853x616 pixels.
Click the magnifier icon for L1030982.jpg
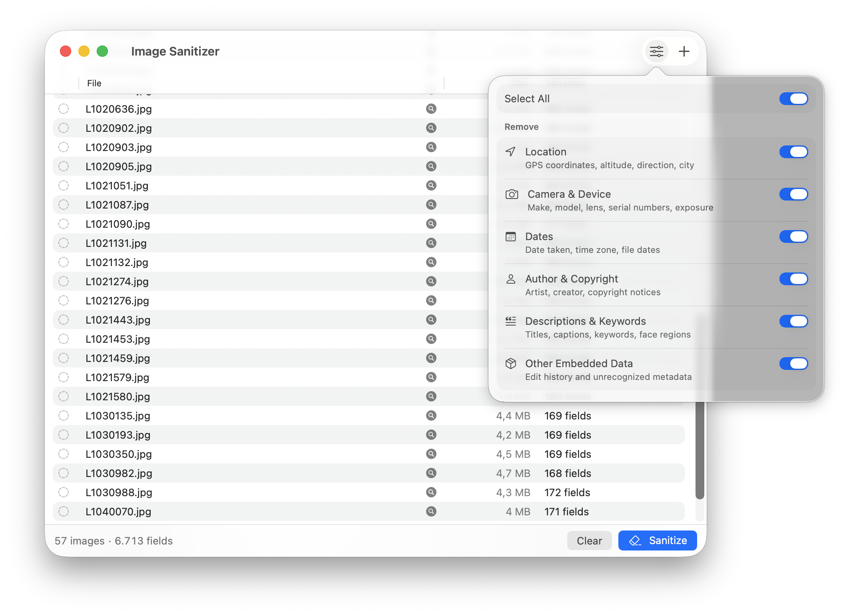click(x=431, y=473)
